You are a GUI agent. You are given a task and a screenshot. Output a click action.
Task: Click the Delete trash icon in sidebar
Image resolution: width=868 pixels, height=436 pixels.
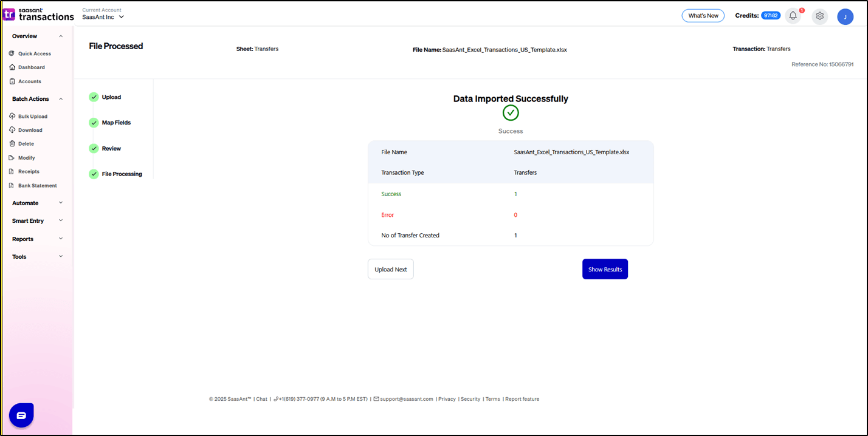[x=12, y=144]
